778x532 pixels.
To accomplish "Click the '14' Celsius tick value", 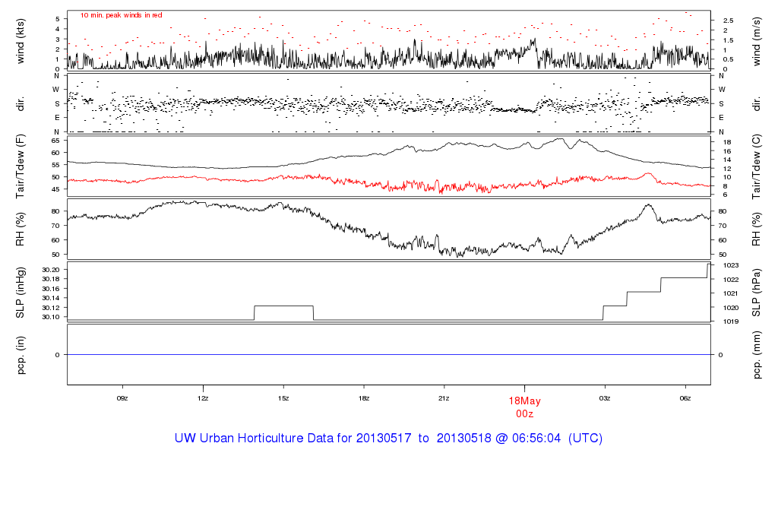I will [x=727, y=160].
